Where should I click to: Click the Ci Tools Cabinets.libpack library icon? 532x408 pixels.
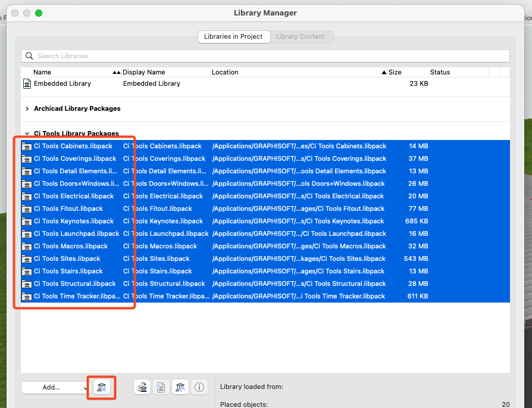(x=26, y=146)
